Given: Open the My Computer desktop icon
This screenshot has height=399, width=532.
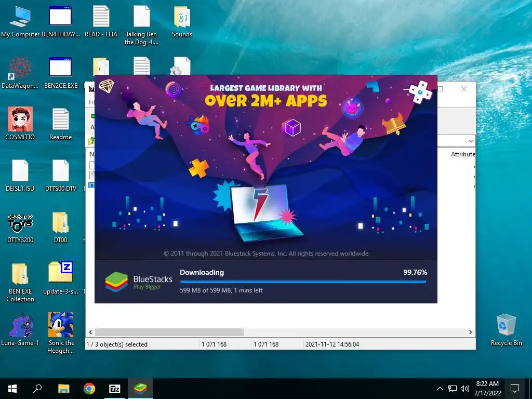Looking at the screenshot, I should (20, 21).
